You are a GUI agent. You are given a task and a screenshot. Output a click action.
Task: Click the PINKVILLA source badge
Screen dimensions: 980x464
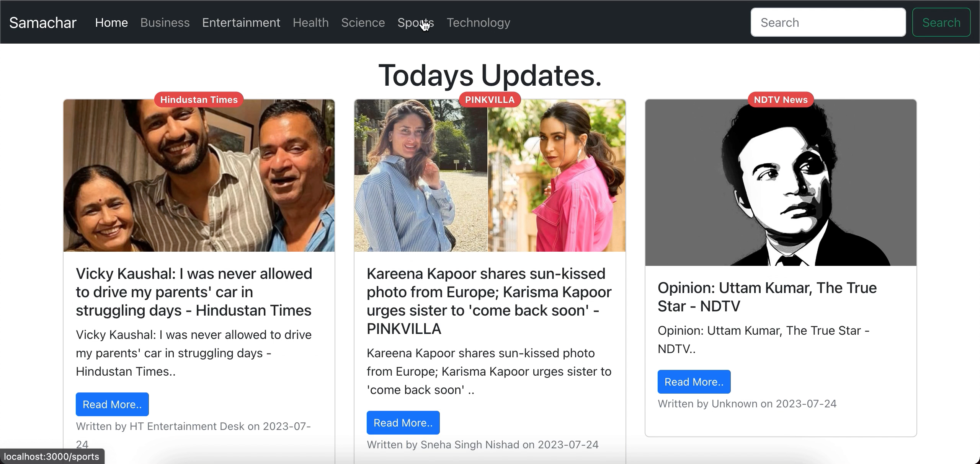tap(490, 99)
